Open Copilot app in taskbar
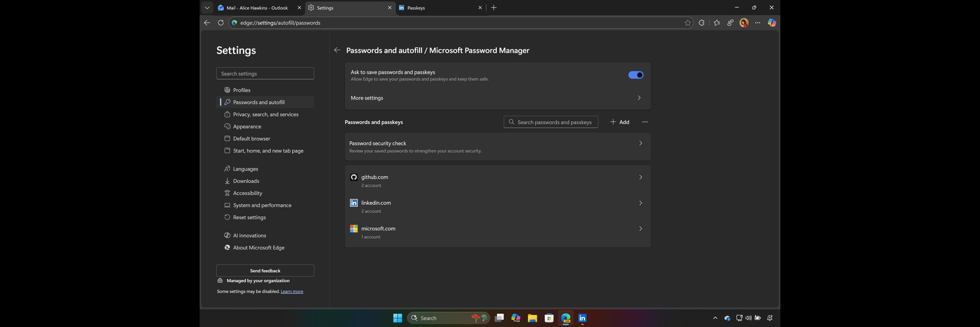980x327 pixels. click(x=516, y=318)
